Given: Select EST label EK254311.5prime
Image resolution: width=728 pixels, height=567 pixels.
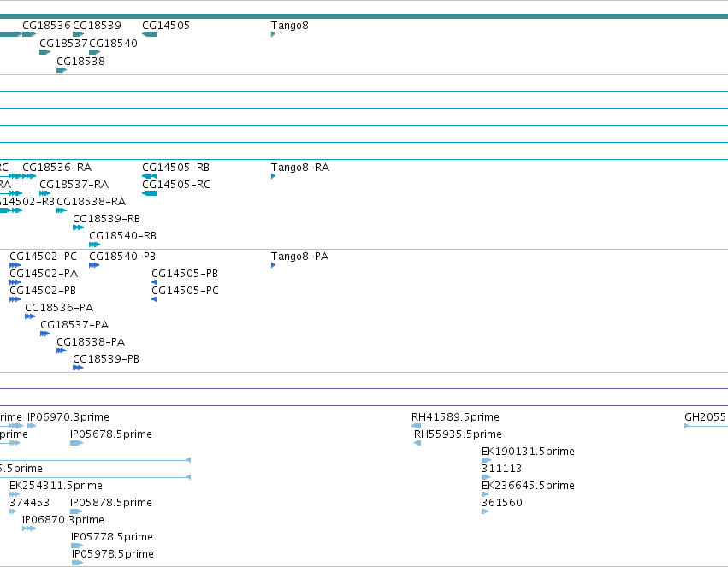Looking at the screenshot, I should 56,487.
